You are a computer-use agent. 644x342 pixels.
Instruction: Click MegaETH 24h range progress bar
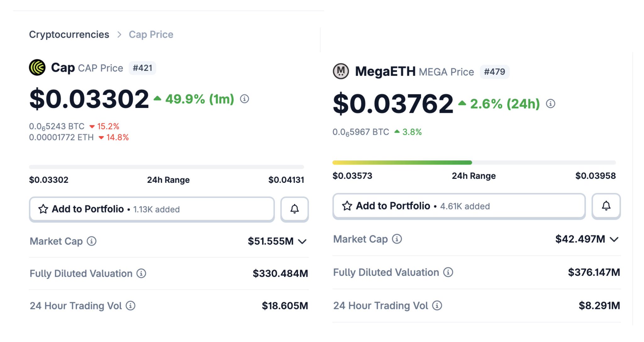coord(474,163)
